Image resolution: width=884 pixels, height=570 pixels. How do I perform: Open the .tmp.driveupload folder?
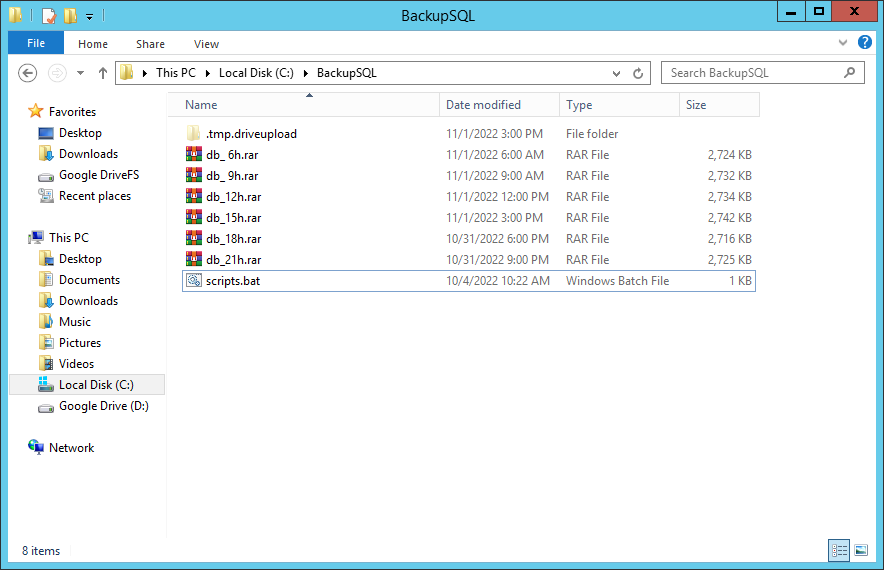(x=250, y=134)
